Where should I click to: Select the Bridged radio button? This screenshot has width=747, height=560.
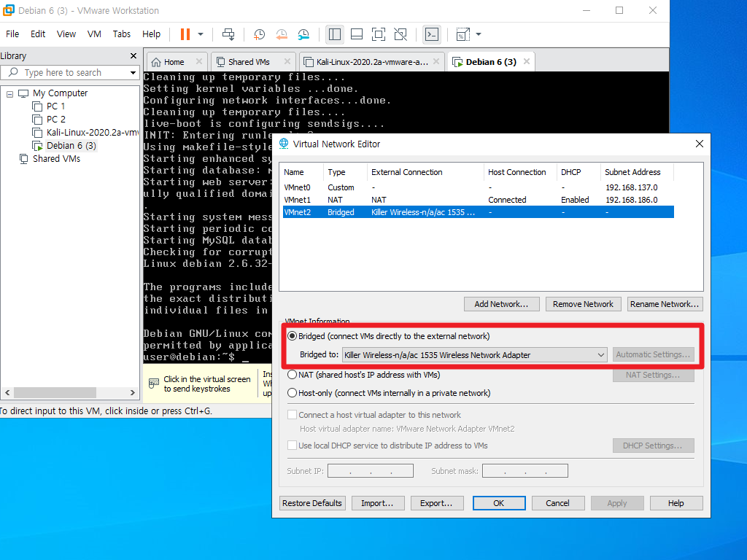(293, 336)
